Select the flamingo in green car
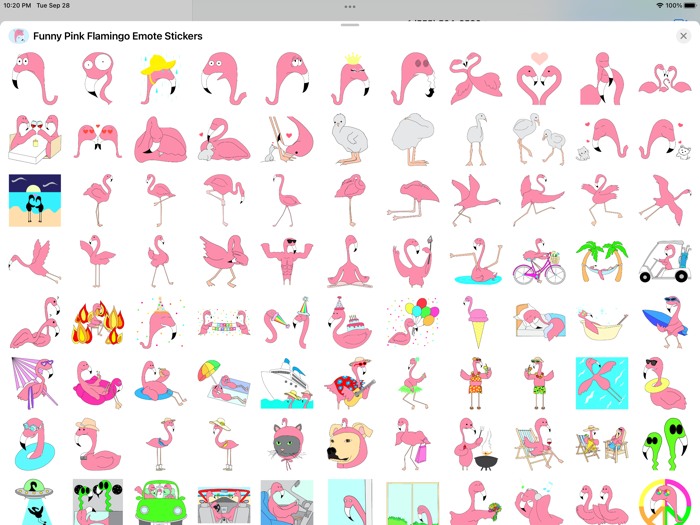700x525 pixels. pos(161,502)
